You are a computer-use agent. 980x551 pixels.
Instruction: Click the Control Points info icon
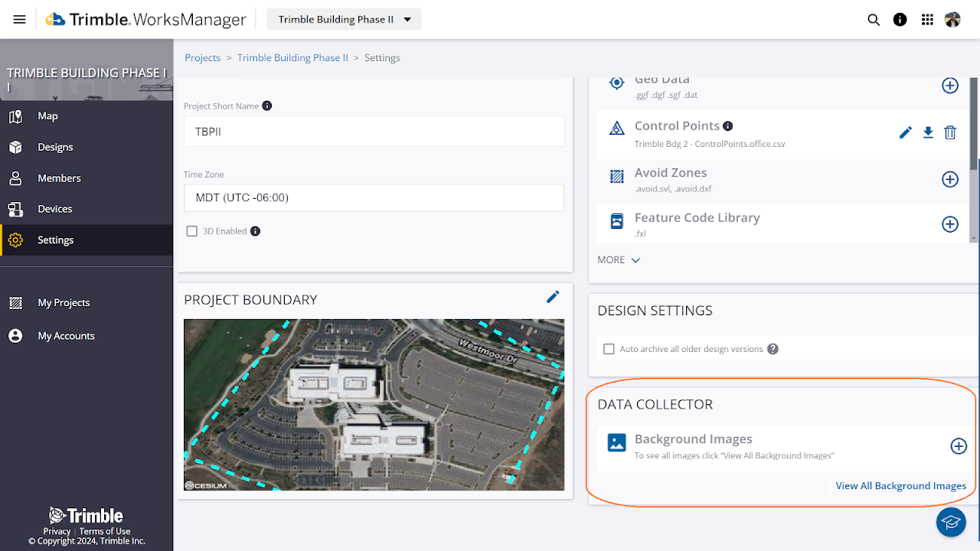coord(728,126)
